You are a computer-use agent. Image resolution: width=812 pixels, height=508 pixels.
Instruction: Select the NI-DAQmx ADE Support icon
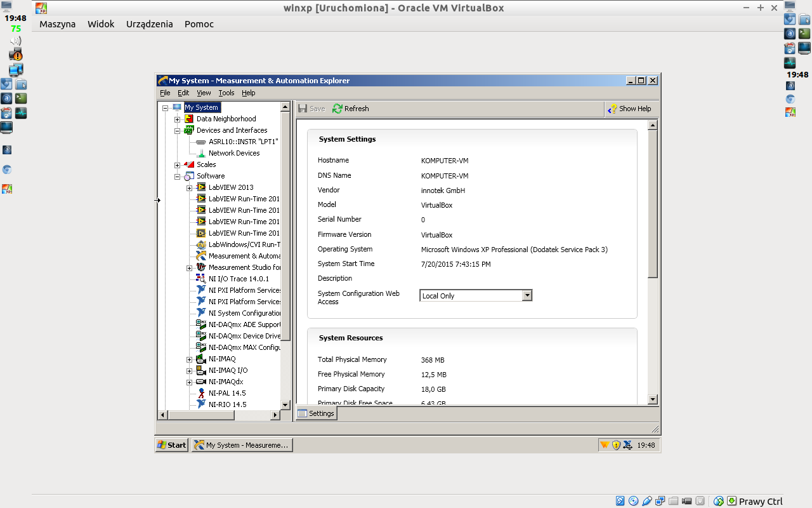coord(201,324)
